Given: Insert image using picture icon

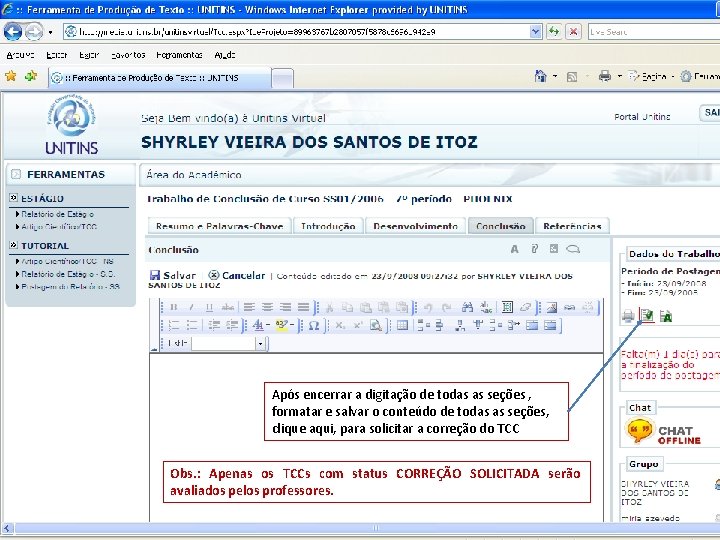Looking at the screenshot, I should pyautogui.click(x=551, y=307).
